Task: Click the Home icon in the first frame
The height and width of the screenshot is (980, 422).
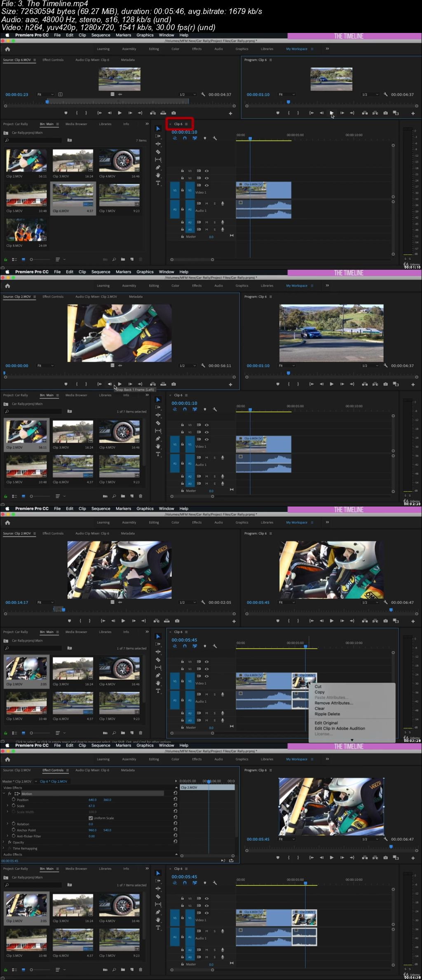Action: pos(7,49)
